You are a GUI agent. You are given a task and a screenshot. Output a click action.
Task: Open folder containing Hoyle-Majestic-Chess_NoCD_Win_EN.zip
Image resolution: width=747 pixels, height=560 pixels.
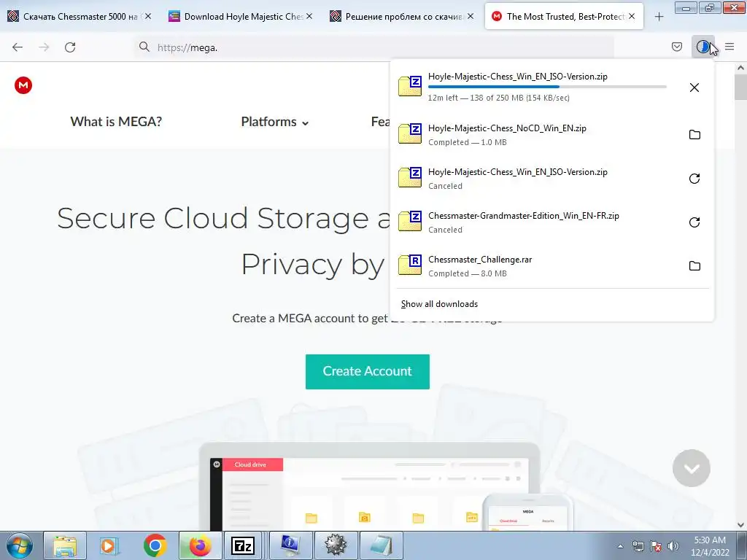point(694,135)
